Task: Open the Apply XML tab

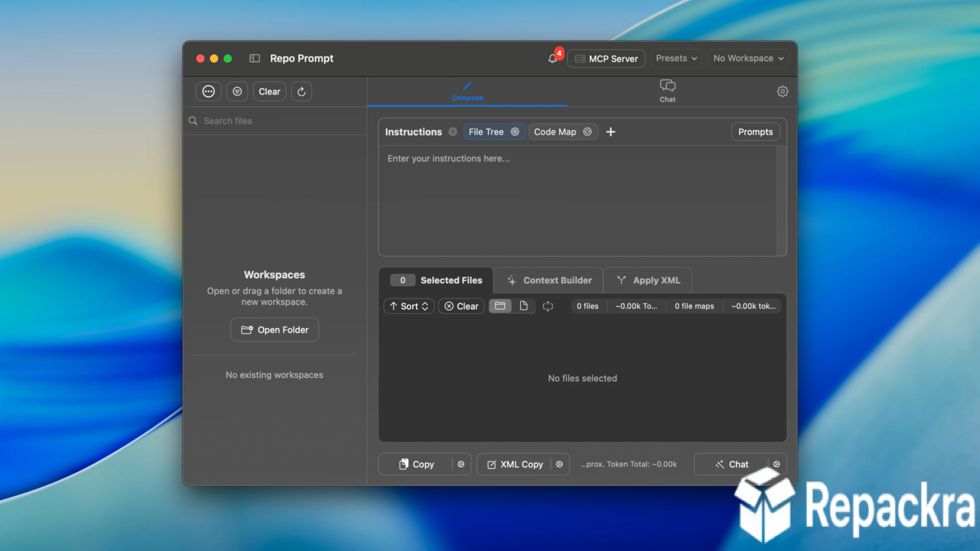Action: coord(648,280)
